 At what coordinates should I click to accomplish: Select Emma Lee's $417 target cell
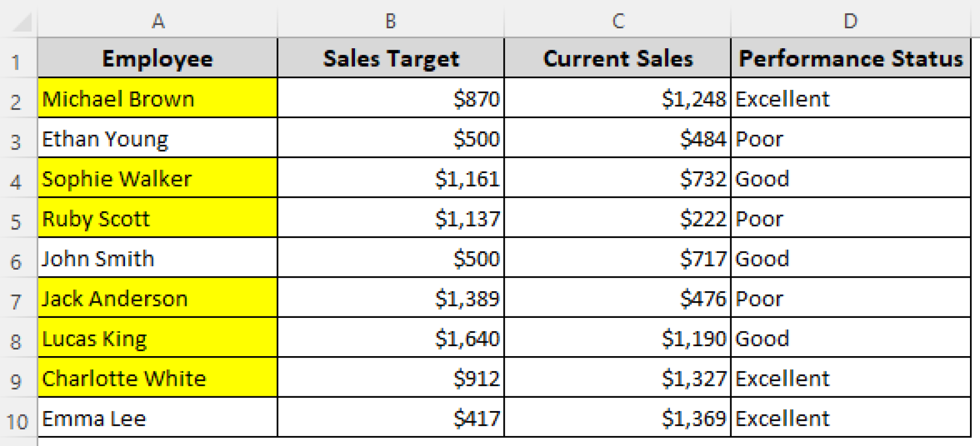tap(390, 418)
